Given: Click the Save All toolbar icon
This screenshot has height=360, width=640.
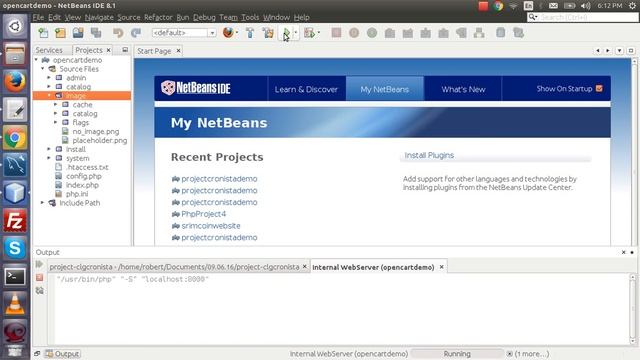Looking at the screenshot, I should (96, 33).
